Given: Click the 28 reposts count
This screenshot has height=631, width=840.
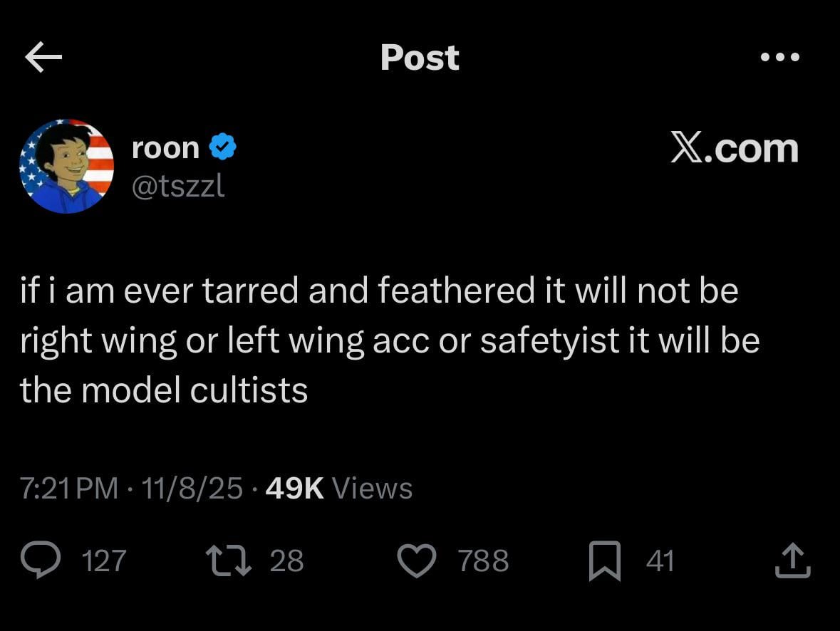Looking at the screenshot, I should (286, 561).
